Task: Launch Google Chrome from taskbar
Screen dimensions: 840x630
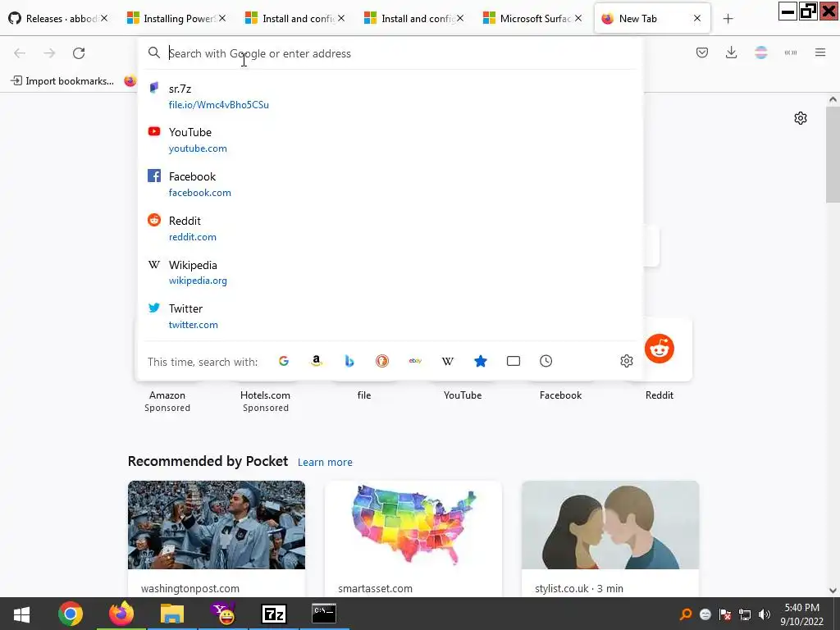Action: 71,614
